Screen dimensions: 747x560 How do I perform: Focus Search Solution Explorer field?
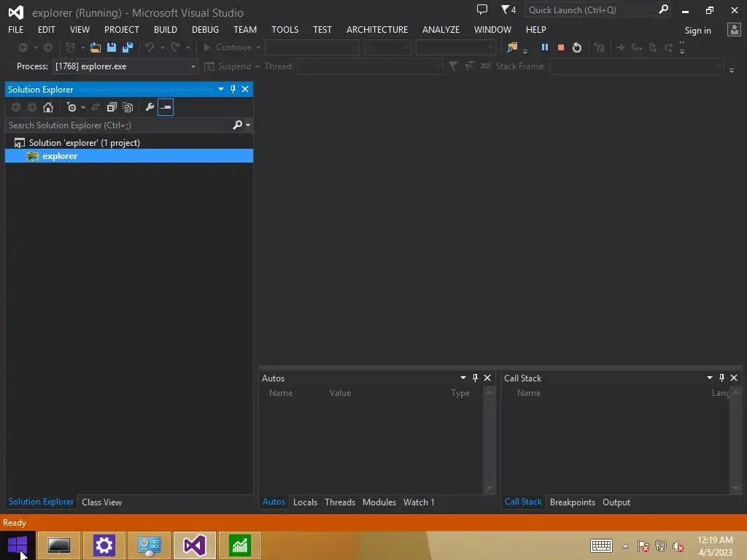click(x=117, y=125)
